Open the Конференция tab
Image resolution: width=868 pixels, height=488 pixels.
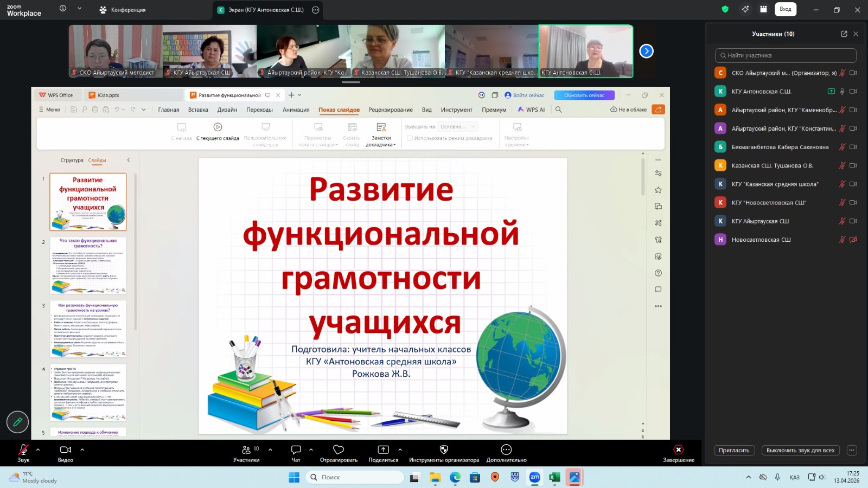pyautogui.click(x=123, y=10)
